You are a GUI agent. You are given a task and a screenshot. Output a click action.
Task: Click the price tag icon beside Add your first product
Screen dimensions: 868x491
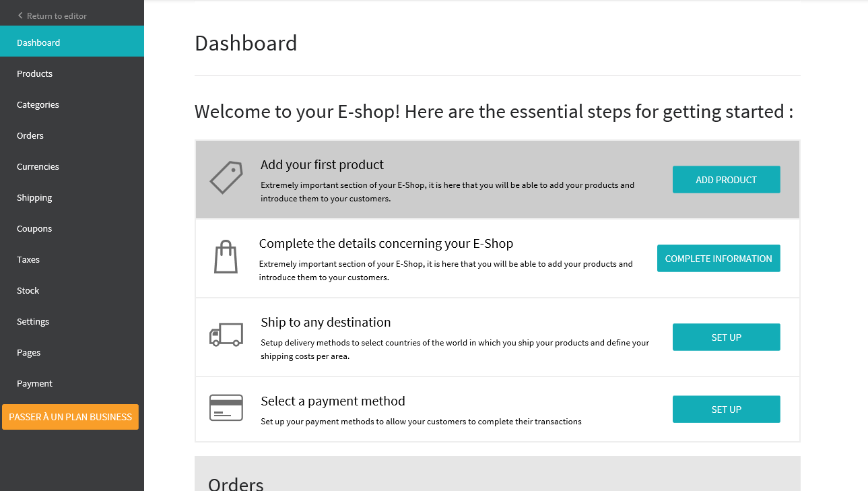point(226,178)
